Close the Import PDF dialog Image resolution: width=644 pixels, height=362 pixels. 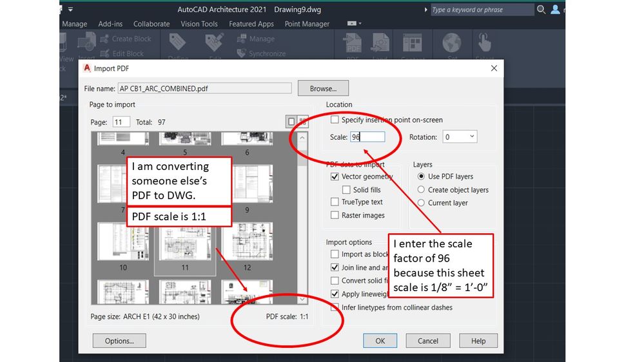pyautogui.click(x=494, y=68)
